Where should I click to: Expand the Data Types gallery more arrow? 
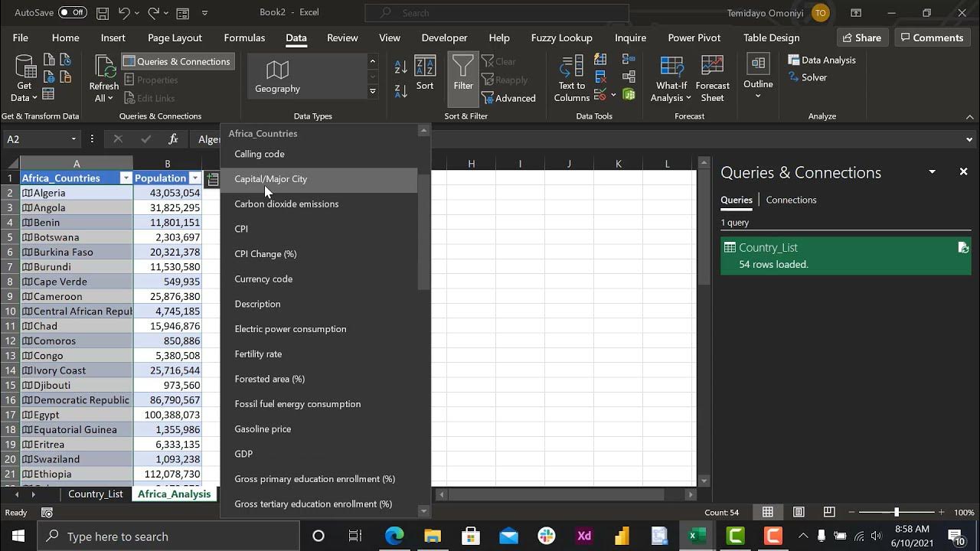(373, 92)
